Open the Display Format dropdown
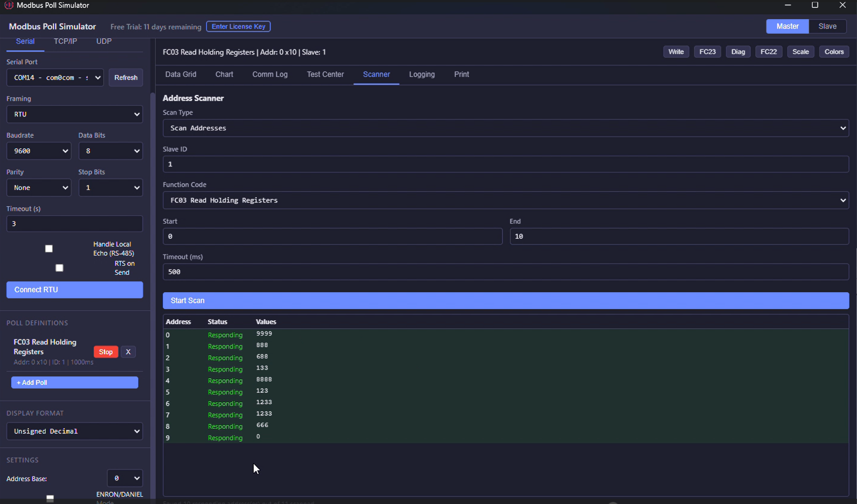The image size is (857, 504). (74, 431)
